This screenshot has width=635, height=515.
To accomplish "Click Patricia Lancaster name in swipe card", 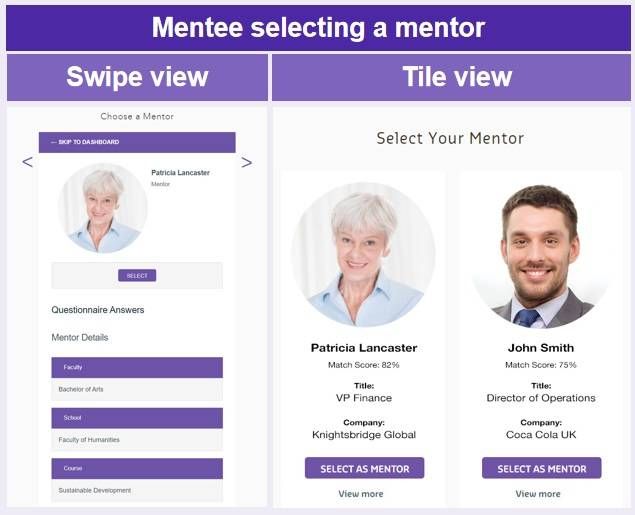I will point(180,173).
